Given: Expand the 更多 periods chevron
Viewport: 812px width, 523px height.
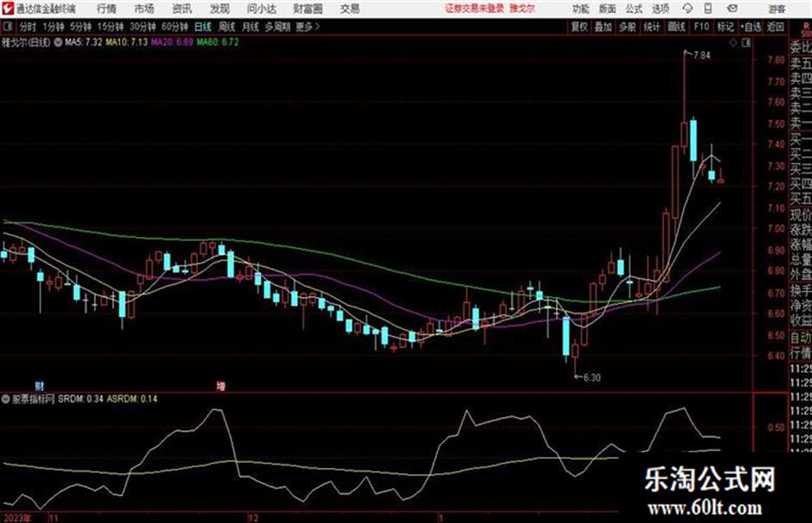Looking at the screenshot, I should click(x=317, y=27).
